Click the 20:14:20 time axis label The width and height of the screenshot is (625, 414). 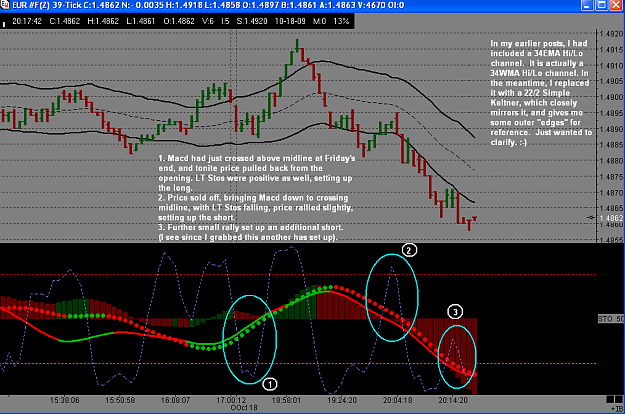(x=453, y=400)
